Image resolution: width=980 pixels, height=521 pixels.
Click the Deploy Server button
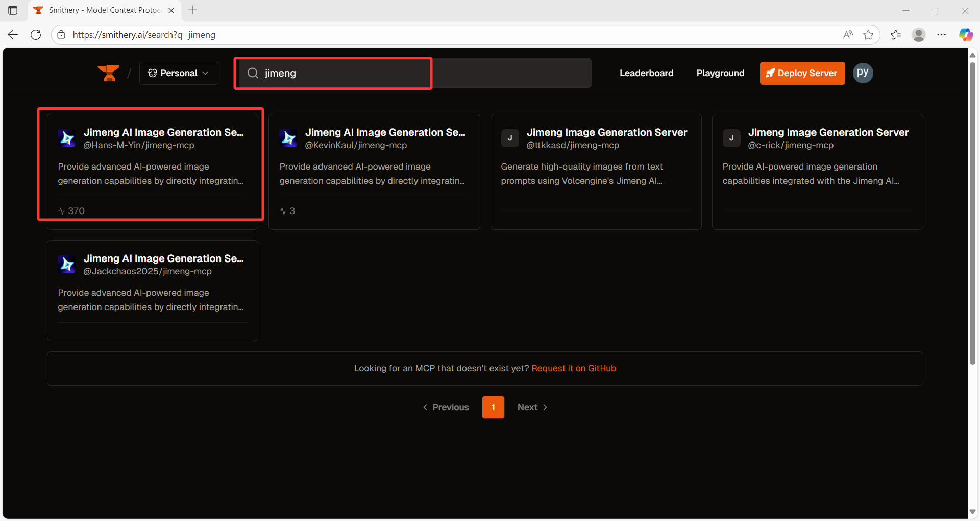(802, 73)
